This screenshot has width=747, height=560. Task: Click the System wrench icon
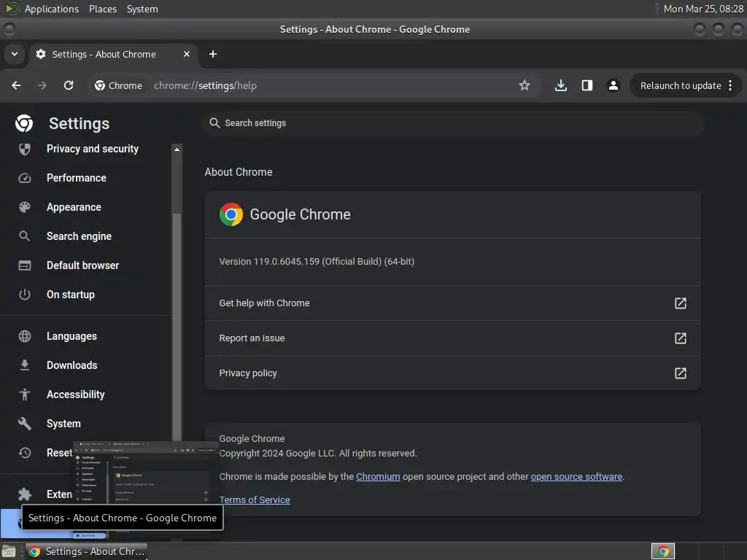coord(25,424)
